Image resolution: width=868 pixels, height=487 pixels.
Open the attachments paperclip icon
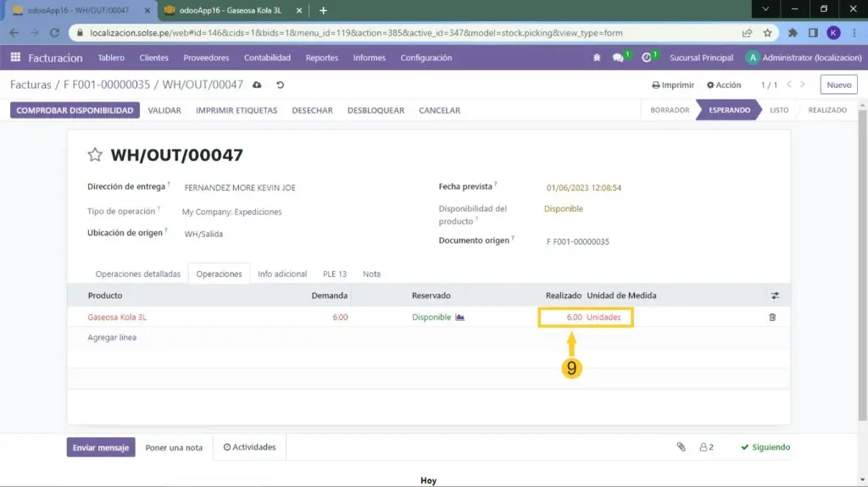(x=680, y=447)
